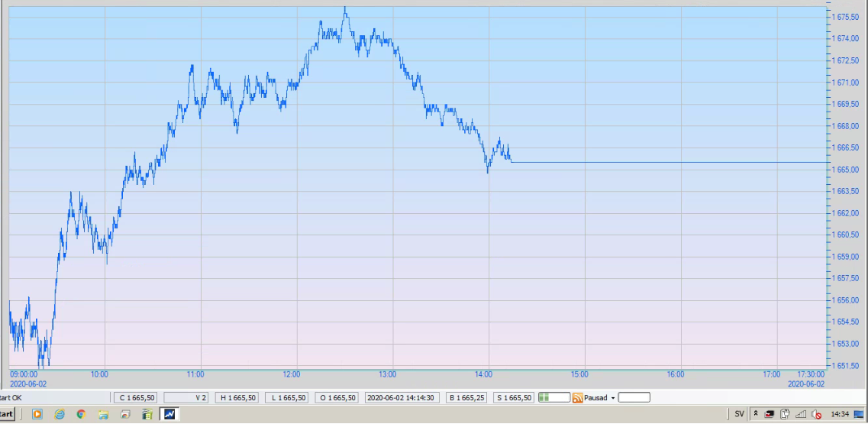
Task: Show hidden system tray icons
Action: (x=756, y=414)
